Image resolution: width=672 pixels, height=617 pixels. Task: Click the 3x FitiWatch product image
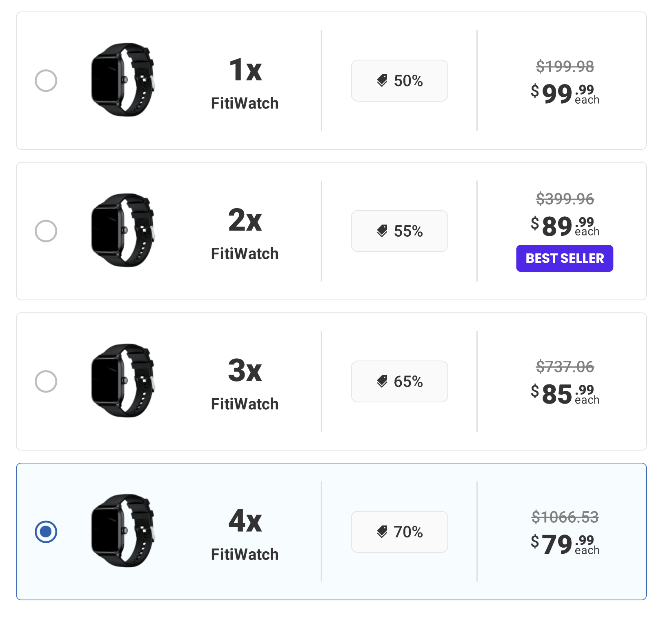(x=122, y=380)
